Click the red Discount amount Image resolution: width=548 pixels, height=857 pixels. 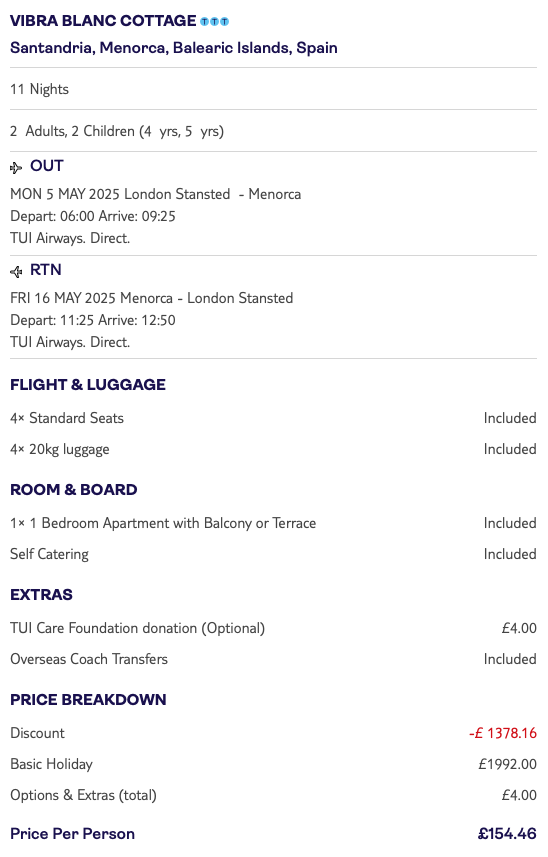tap(503, 733)
